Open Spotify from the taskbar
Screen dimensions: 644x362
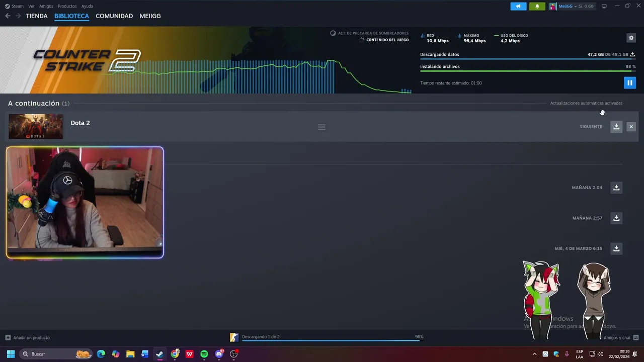point(204,354)
